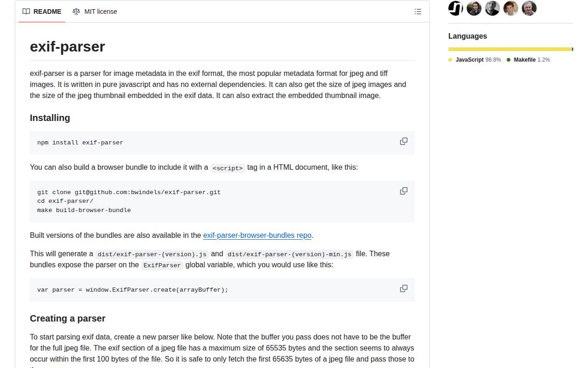Viewport: 588px width, 368px height.
Task: Click the npm install exif-parser code text
Action: [80, 143]
